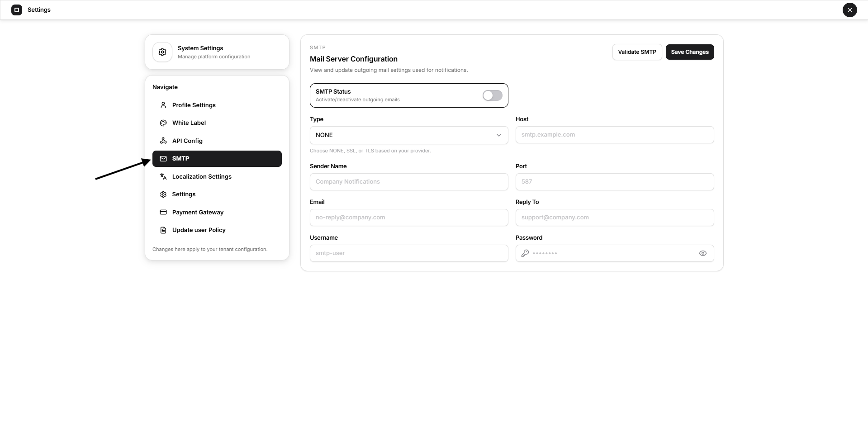This screenshot has height=426, width=868.
Task: Click the key icon in Password field
Action: (525, 253)
